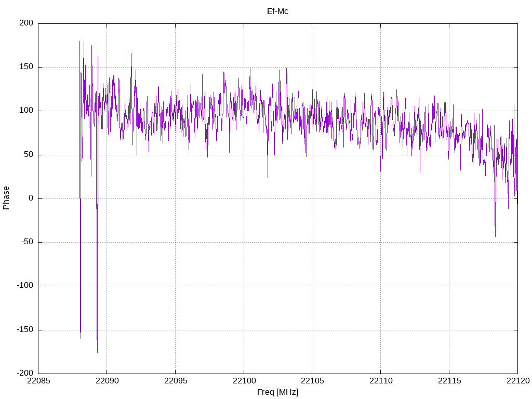Click the -50 y-axis tick label
The image size is (532, 399).
[28, 242]
